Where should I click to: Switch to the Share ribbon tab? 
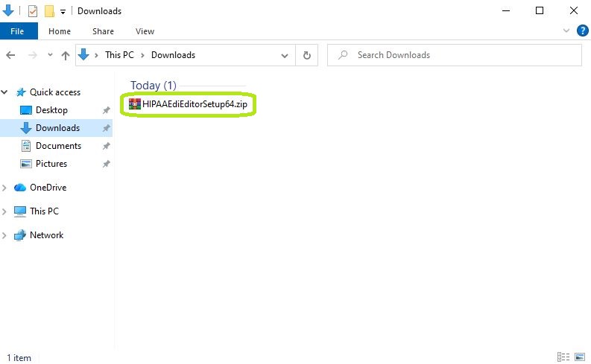click(x=103, y=31)
